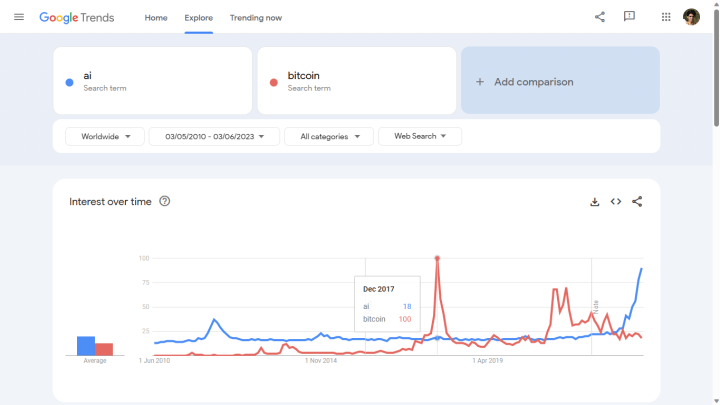Share the Interest over time chart
720x405 pixels.
(x=637, y=201)
